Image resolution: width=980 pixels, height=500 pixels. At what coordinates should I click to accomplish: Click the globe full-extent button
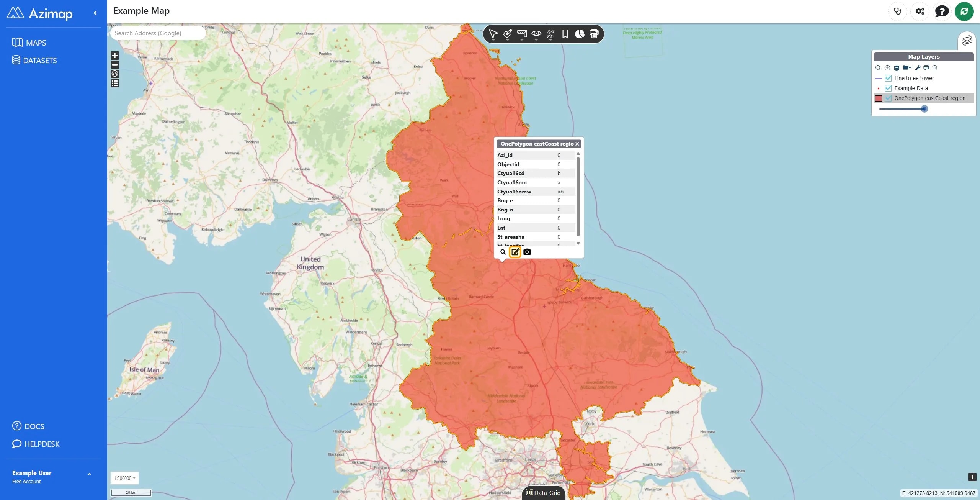(115, 74)
